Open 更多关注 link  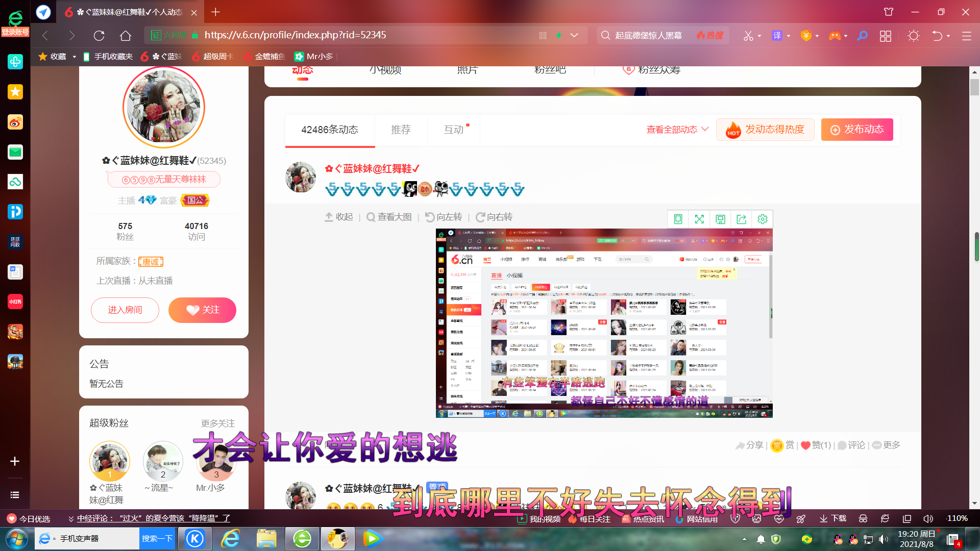coord(218,423)
